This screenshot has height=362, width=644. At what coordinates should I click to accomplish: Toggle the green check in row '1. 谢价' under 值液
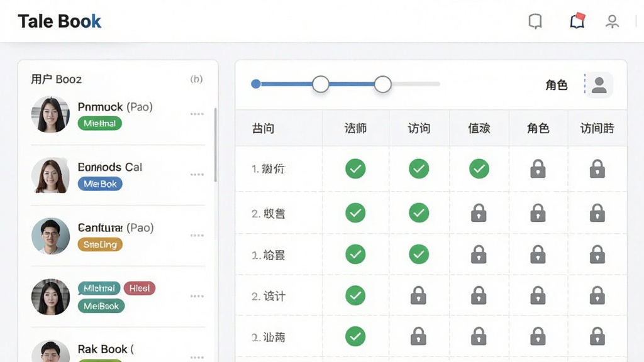coord(479,168)
